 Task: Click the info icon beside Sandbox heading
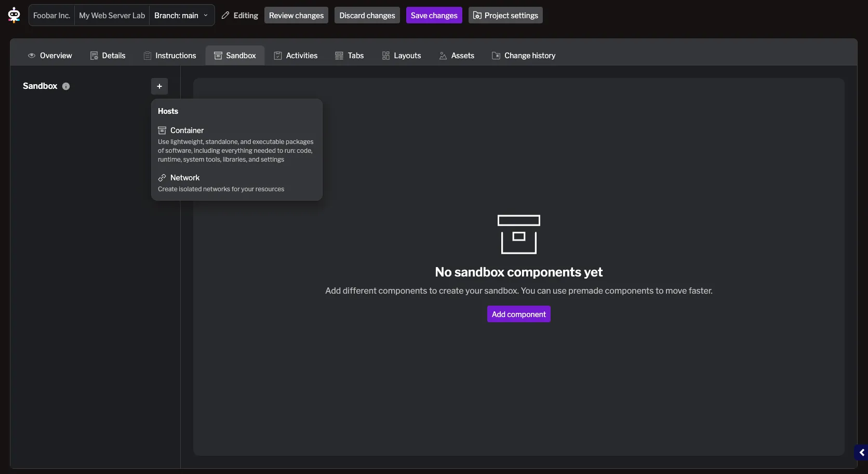click(x=66, y=86)
